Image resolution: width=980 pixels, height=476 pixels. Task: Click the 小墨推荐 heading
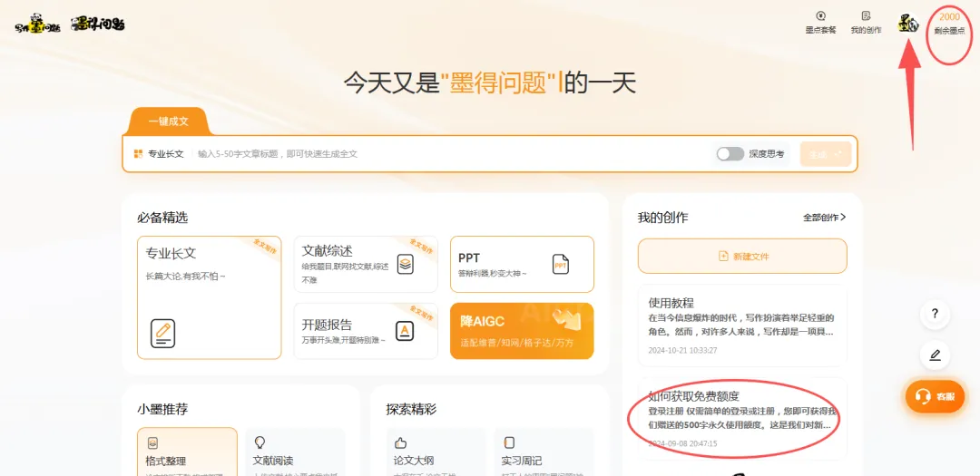pyautogui.click(x=162, y=410)
